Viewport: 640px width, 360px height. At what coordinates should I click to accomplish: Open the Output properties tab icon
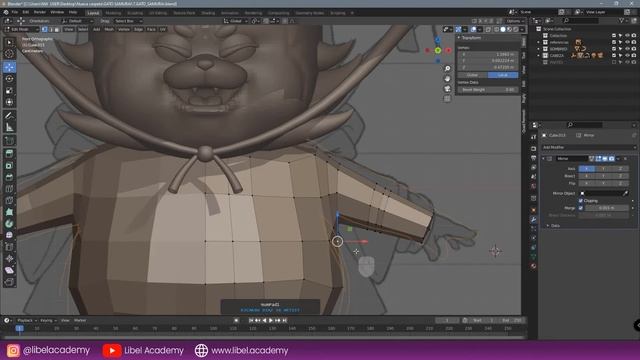pos(533,158)
